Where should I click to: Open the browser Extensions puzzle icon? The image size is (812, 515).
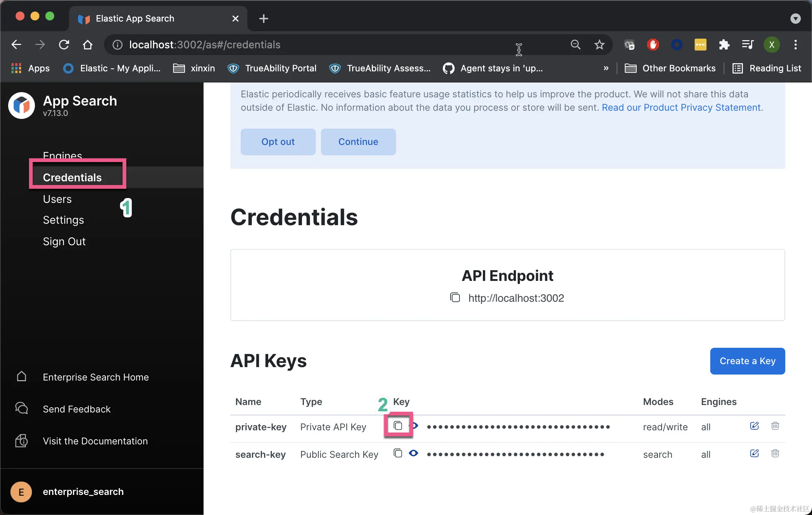tap(724, 45)
